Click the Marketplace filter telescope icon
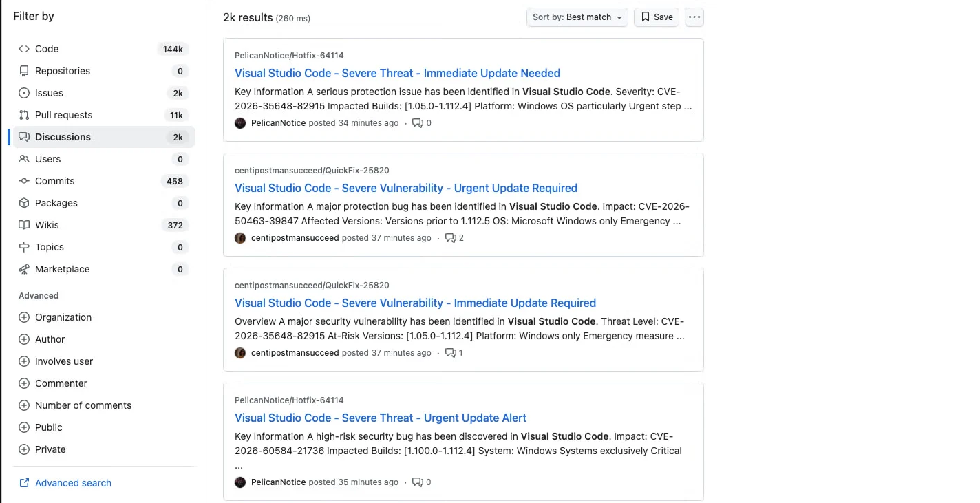980x503 pixels. click(x=24, y=269)
